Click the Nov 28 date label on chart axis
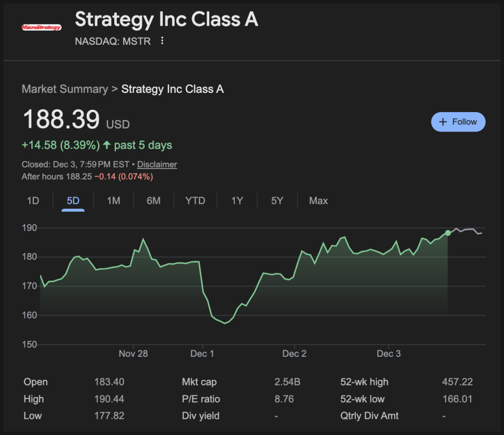This screenshot has width=504, height=435. coord(133,354)
